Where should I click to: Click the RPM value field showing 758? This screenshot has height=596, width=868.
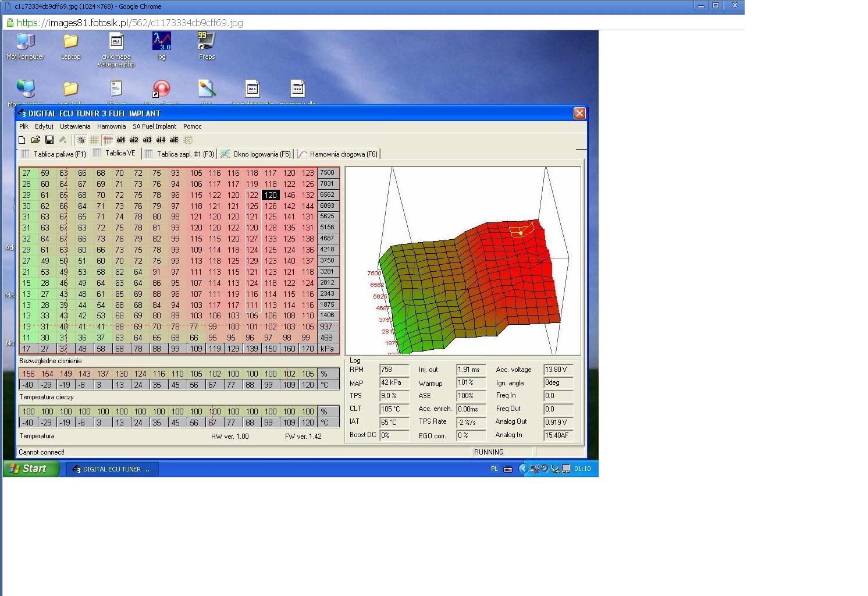394,370
